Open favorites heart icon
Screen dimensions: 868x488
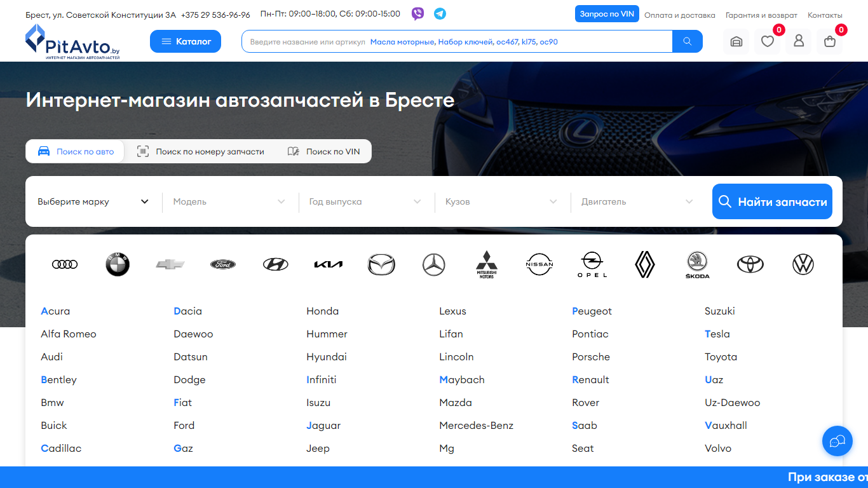click(x=768, y=41)
